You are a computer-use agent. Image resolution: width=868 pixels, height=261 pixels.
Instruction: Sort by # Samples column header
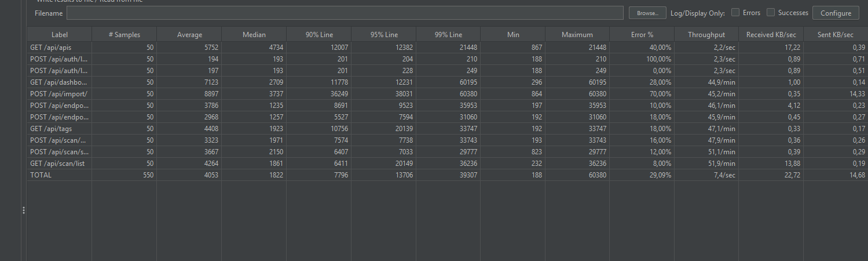click(x=124, y=35)
